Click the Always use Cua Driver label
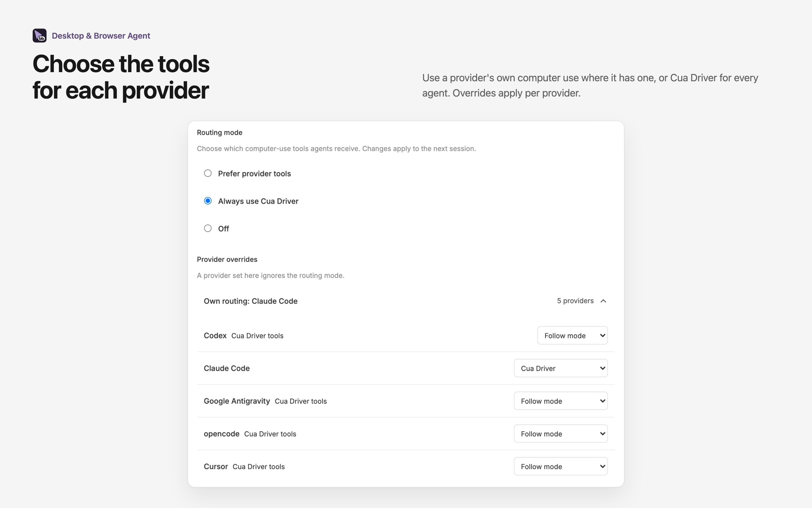The height and width of the screenshot is (508, 812). (x=258, y=201)
